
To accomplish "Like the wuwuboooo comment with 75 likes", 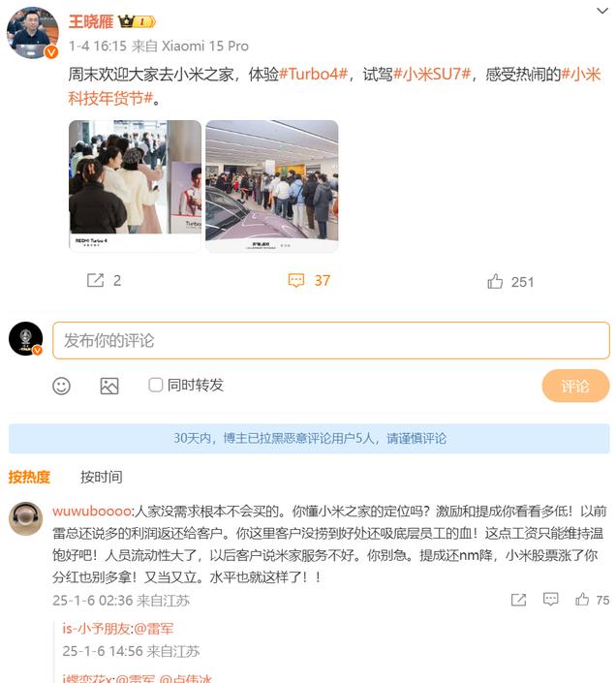I will 582,600.
